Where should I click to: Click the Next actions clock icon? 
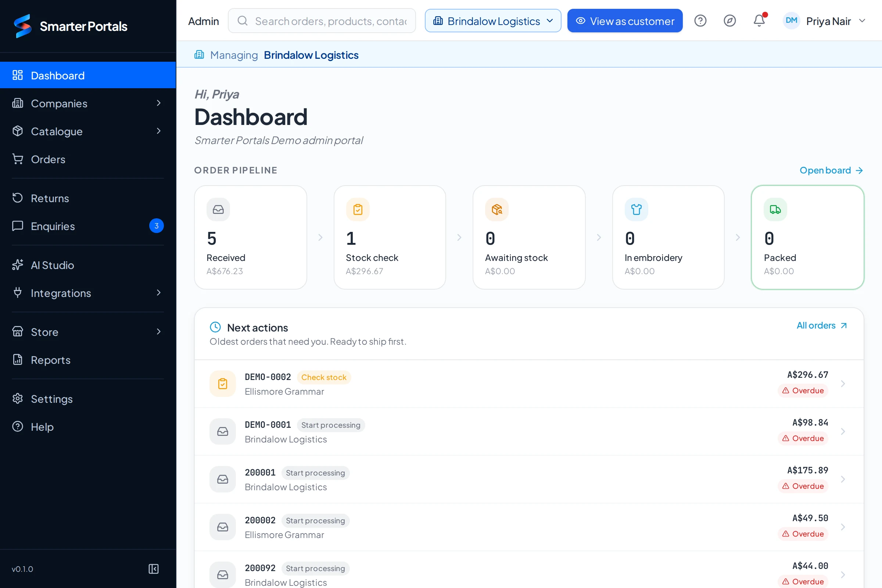click(x=215, y=327)
